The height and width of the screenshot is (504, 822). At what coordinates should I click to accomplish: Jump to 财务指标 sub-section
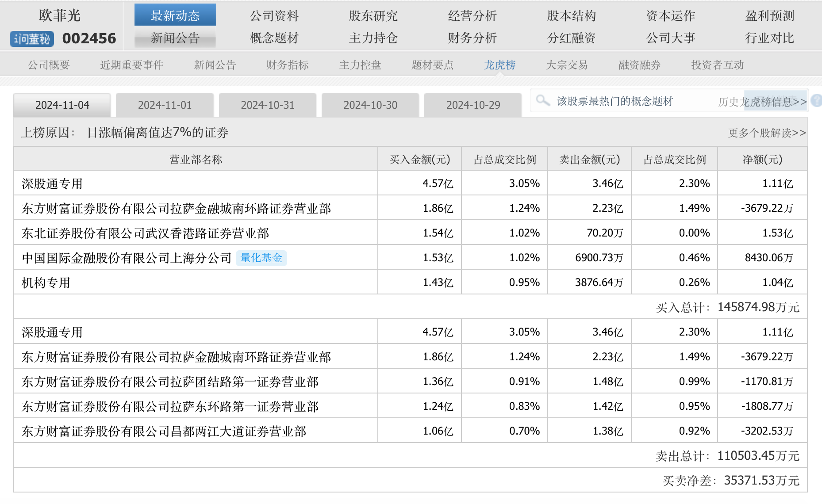click(288, 65)
